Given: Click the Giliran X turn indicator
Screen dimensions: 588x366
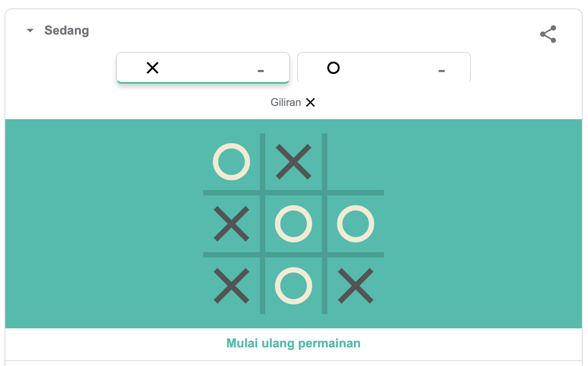Looking at the screenshot, I should 293,103.
